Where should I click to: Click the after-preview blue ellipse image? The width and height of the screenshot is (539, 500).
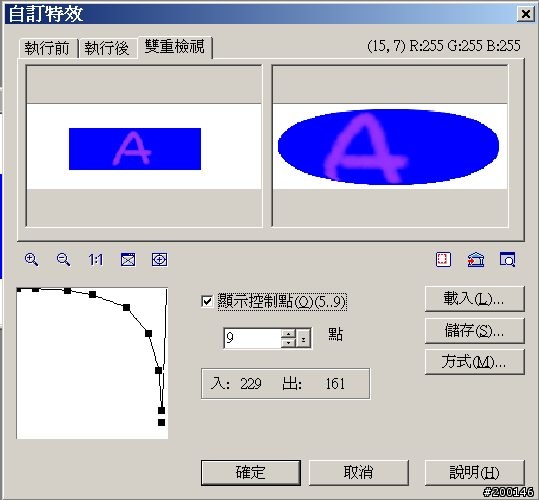388,147
